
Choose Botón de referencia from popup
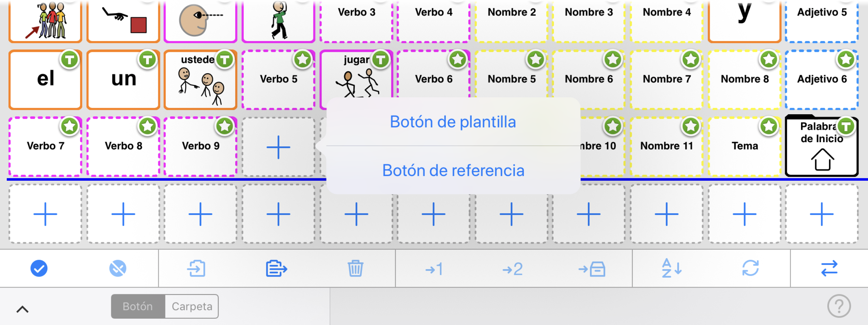click(453, 170)
